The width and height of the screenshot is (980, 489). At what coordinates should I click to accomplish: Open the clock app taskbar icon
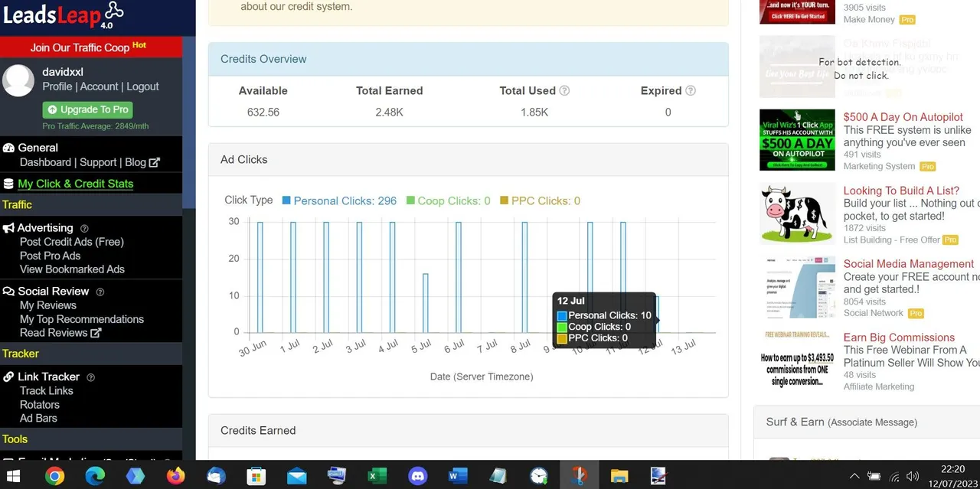coord(538,476)
